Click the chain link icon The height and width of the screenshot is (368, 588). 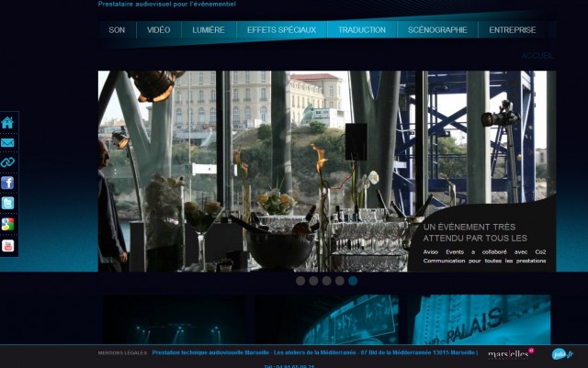pyautogui.click(x=7, y=162)
